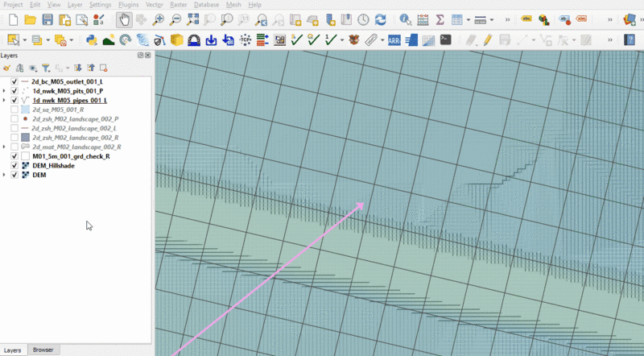Click the Zoom In magnifier tool
Image resolution: width=644 pixels, height=356 pixels.
(158, 19)
